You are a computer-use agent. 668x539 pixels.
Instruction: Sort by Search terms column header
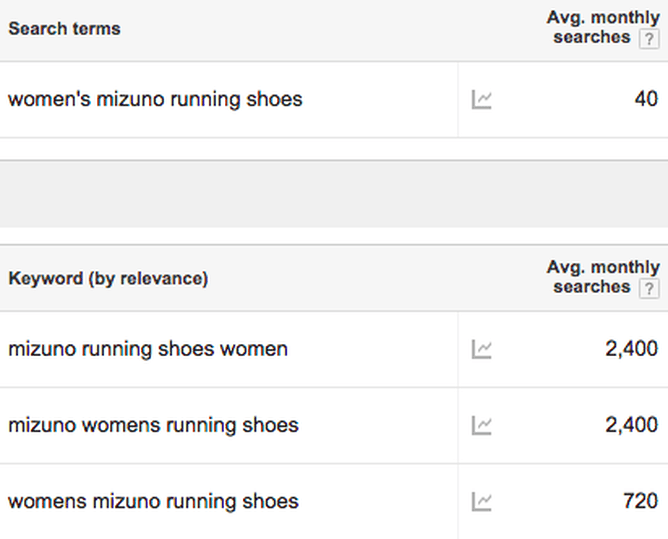[x=64, y=29]
